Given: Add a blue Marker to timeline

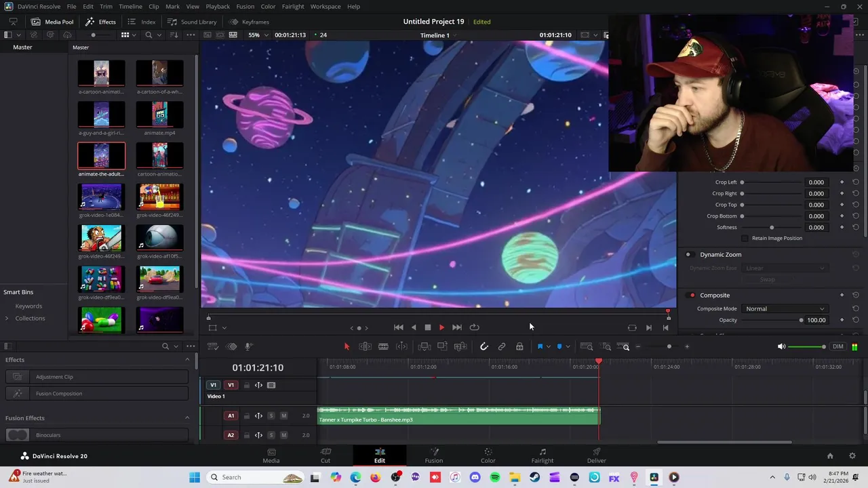Looking at the screenshot, I should tap(559, 346).
